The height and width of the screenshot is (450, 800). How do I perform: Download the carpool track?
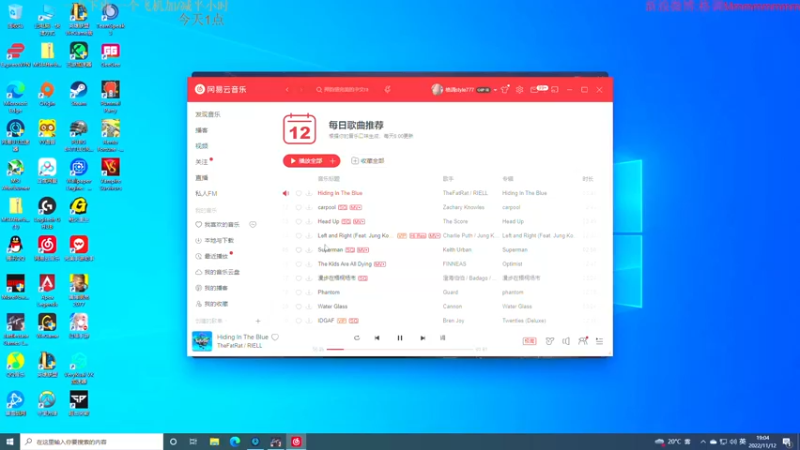pyautogui.click(x=309, y=208)
